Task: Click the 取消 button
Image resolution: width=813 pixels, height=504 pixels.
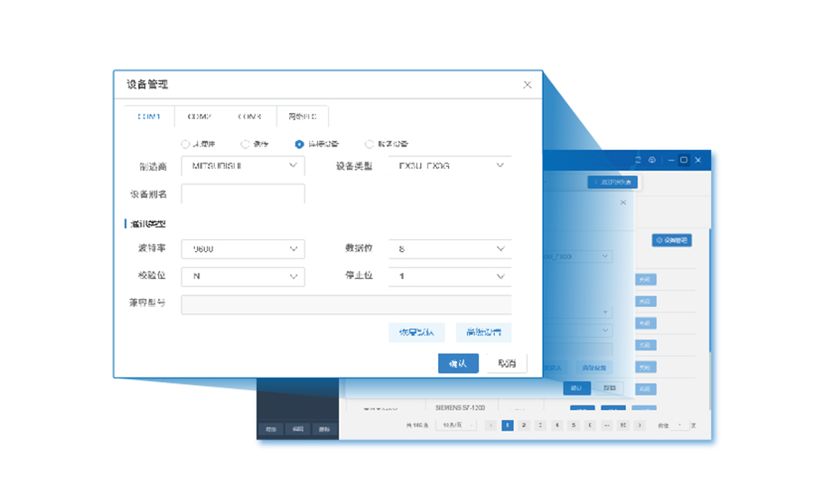Action: click(x=507, y=363)
